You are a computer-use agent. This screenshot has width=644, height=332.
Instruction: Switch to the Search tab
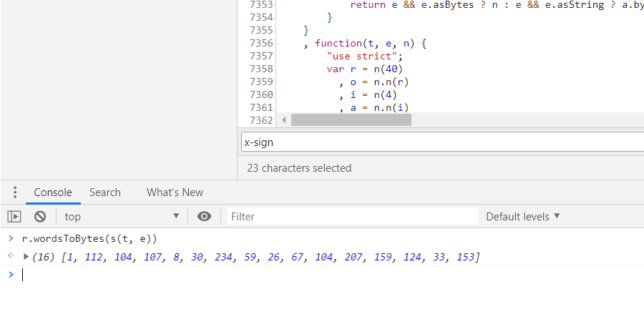[x=105, y=192]
